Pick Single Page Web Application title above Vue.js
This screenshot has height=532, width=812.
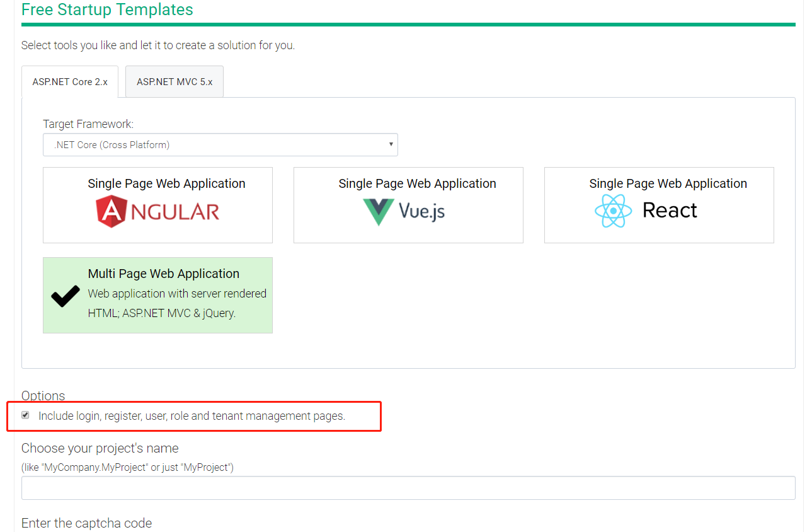tap(417, 183)
